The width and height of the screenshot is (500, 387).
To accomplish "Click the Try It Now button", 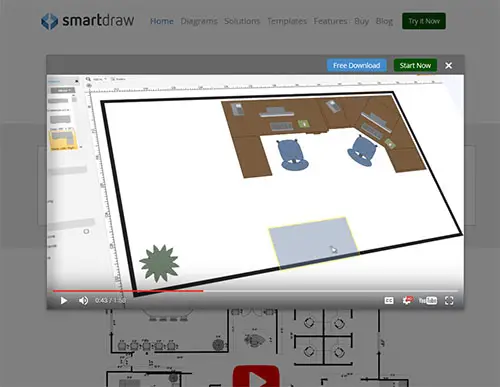I will point(424,21).
